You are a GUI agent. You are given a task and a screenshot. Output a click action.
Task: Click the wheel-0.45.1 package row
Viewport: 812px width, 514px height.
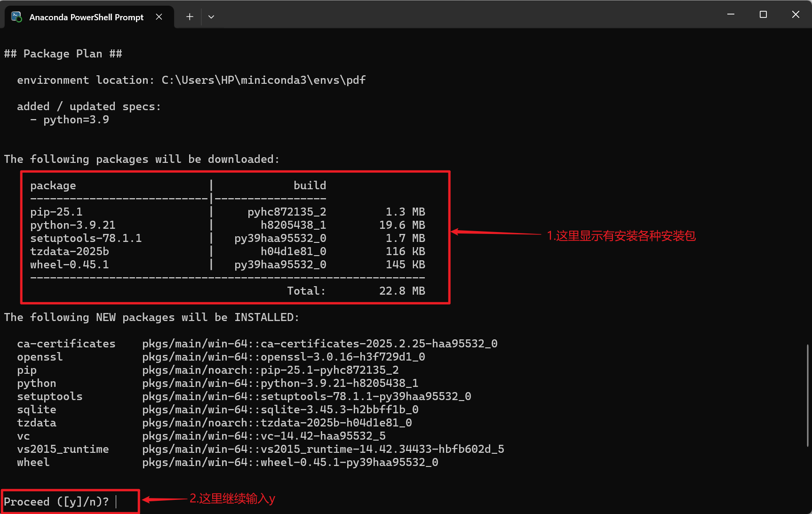(x=228, y=265)
